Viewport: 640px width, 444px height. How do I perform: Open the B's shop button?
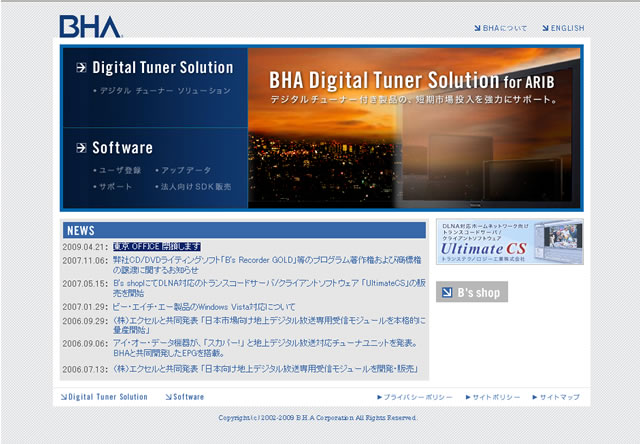[x=472, y=292]
